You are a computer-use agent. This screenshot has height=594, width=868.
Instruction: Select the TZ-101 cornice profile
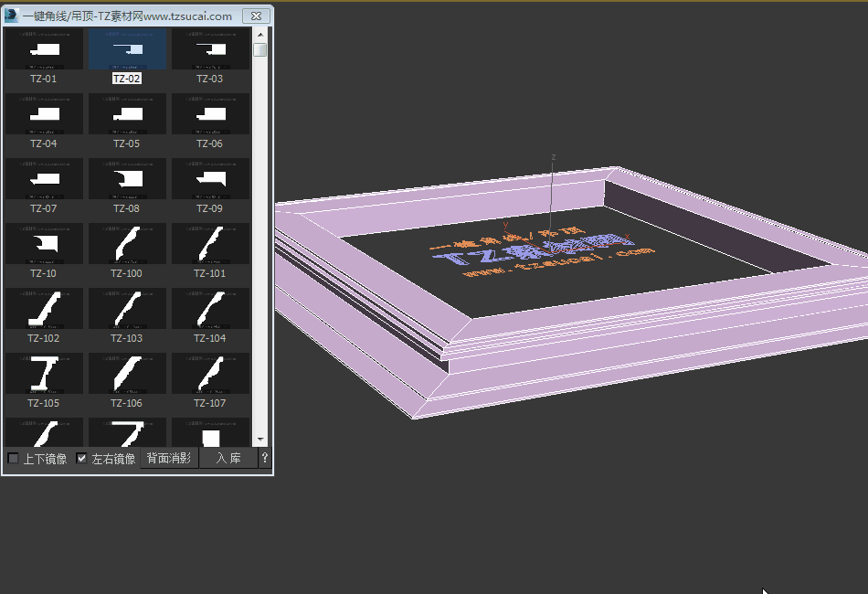click(210, 244)
